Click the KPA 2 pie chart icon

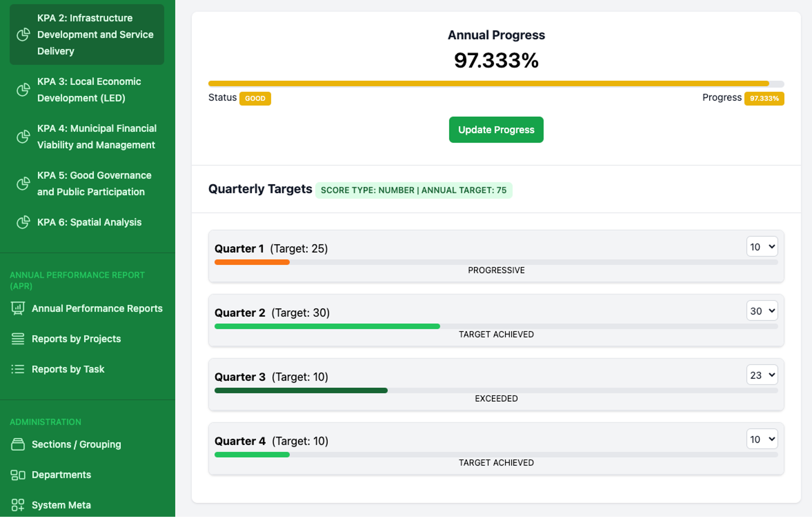[23, 35]
